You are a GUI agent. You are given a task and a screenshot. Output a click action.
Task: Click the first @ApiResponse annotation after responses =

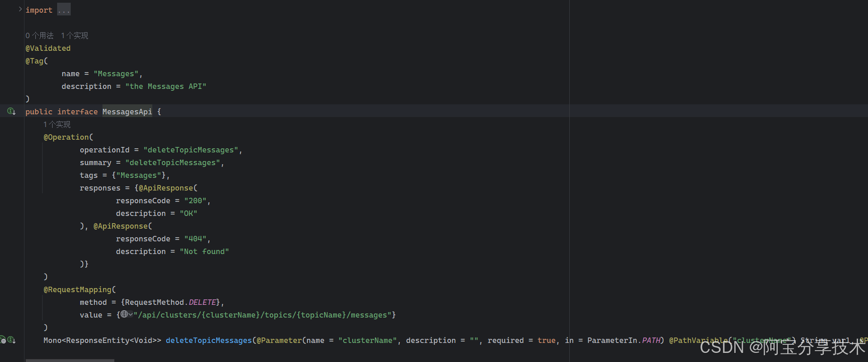pyautogui.click(x=166, y=188)
